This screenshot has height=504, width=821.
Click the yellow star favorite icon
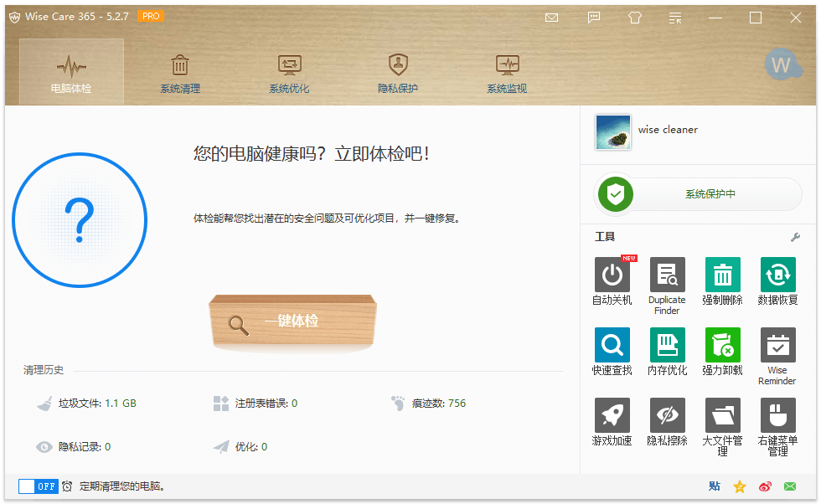pyautogui.click(x=739, y=486)
